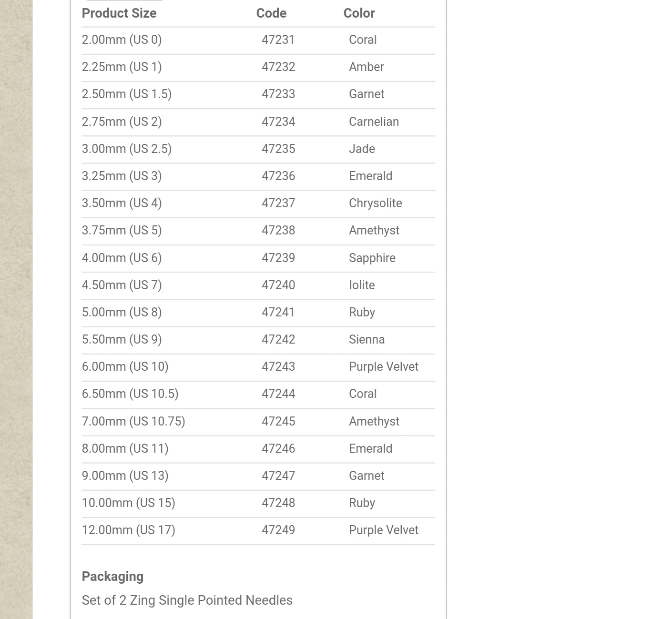Click the Product Size column header
The height and width of the screenshot is (619, 672).
point(119,13)
